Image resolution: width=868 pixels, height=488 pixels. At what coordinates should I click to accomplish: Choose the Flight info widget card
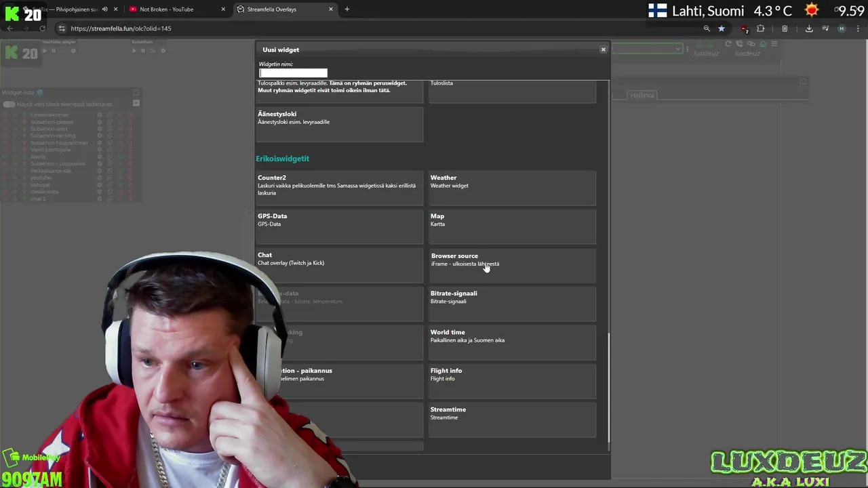tap(512, 381)
